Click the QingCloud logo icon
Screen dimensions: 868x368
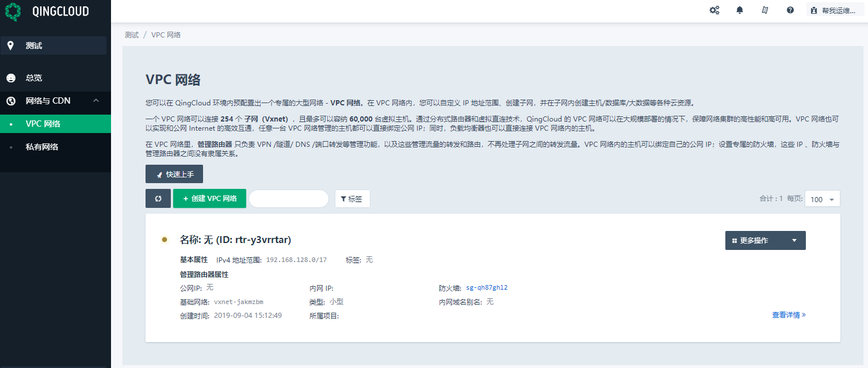click(13, 11)
